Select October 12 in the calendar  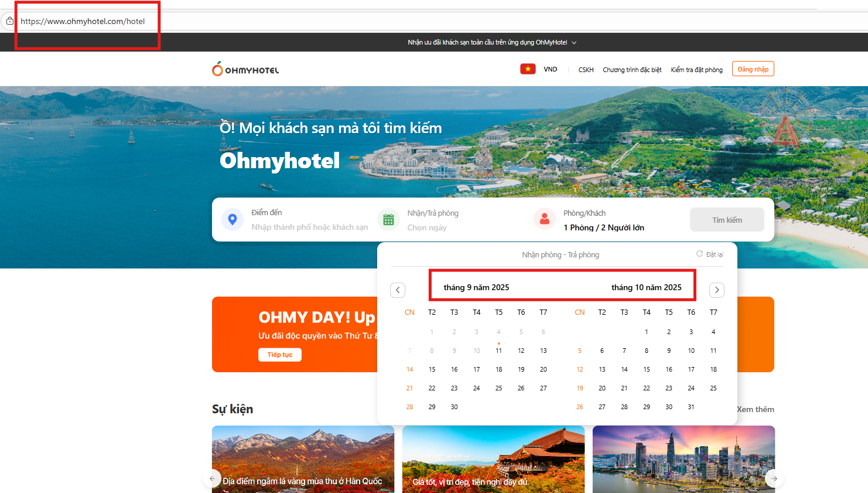click(580, 369)
